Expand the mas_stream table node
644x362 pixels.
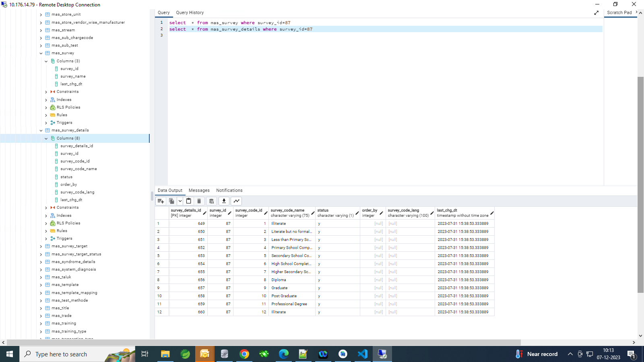click(41, 30)
